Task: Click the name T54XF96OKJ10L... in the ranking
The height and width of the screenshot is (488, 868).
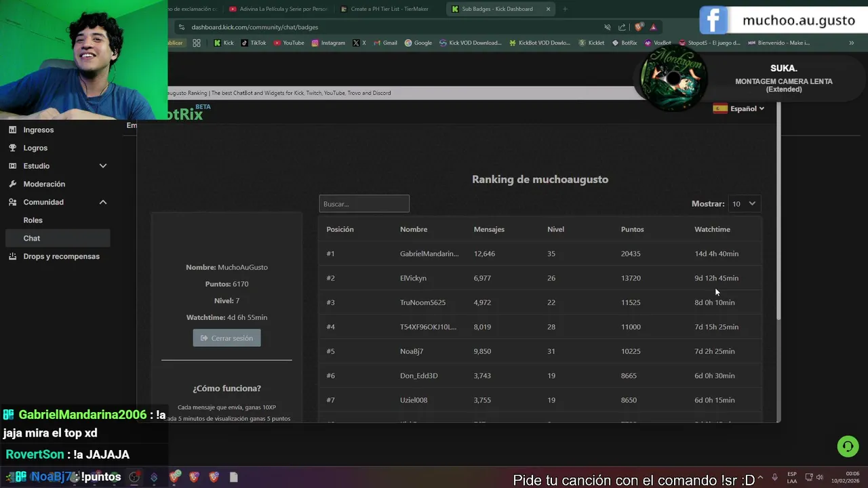Action: (428, 327)
